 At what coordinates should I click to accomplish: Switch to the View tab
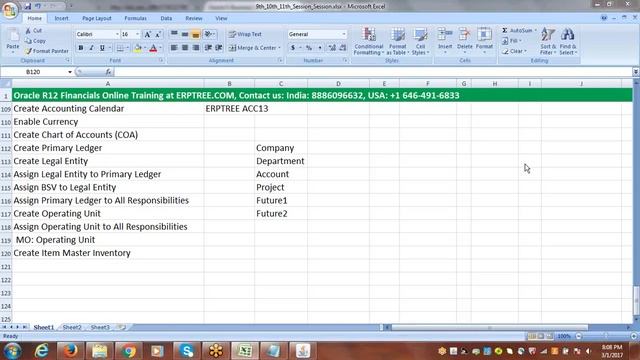pyautogui.click(x=221, y=18)
